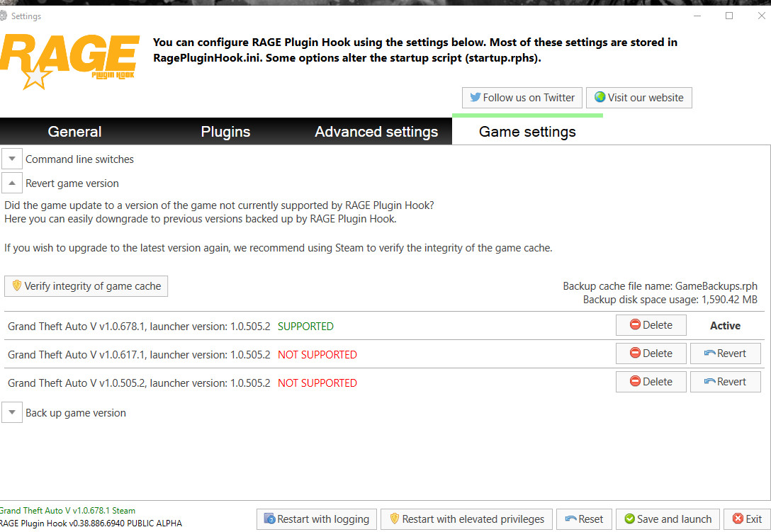Click revert arrow icon for v1.0.505.2
The image size is (771, 532).
(x=709, y=382)
